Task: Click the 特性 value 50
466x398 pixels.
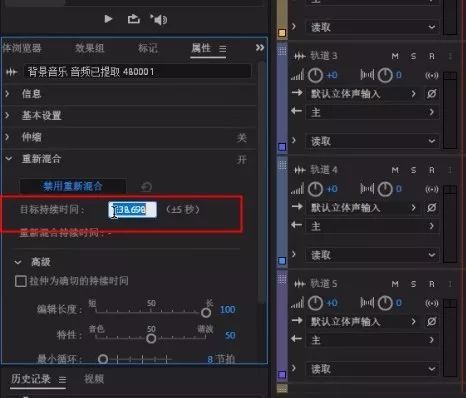Action: click(x=230, y=335)
